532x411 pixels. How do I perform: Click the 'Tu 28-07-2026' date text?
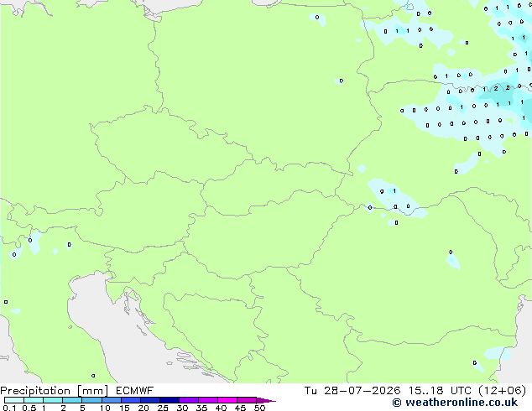(x=352, y=391)
